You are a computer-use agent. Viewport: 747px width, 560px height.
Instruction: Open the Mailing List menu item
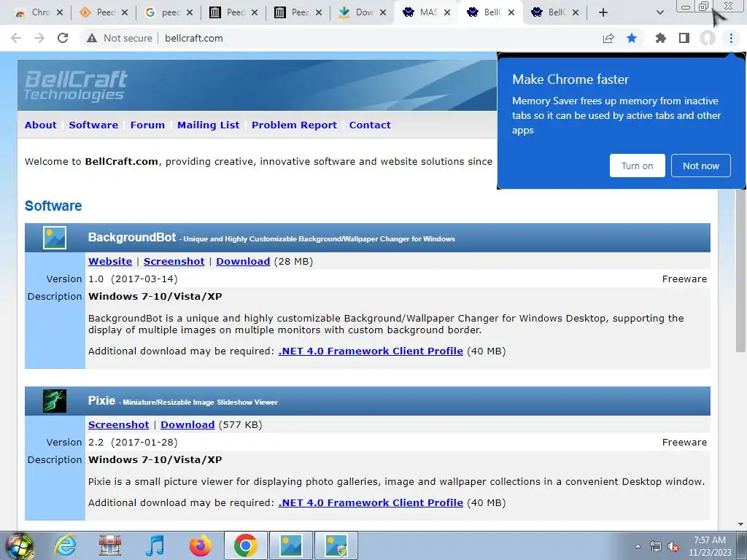click(x=208, y=125)
